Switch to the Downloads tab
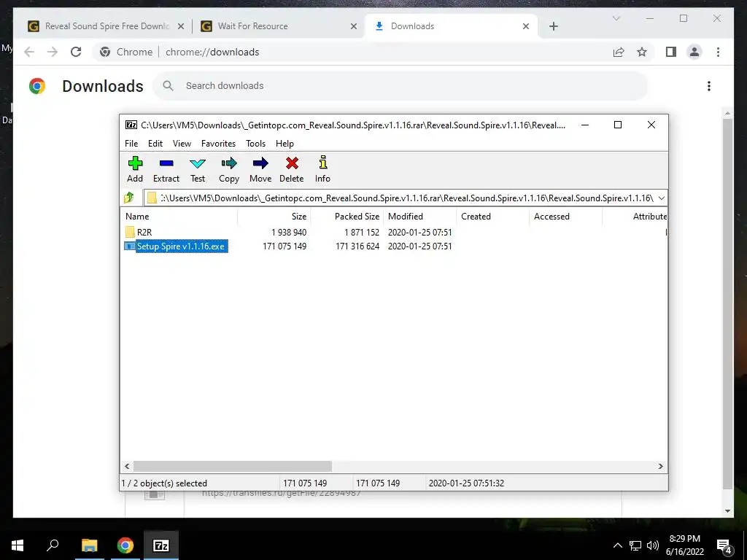 coord(451,26)
